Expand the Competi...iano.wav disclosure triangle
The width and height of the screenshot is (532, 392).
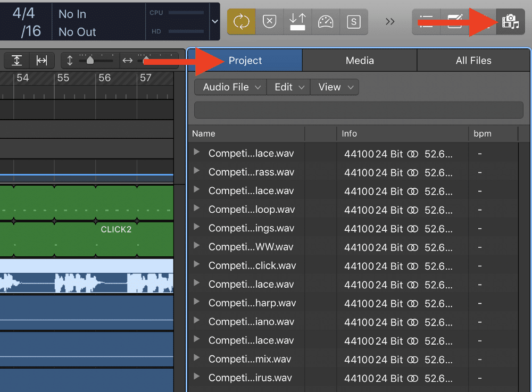click(196, 320)
